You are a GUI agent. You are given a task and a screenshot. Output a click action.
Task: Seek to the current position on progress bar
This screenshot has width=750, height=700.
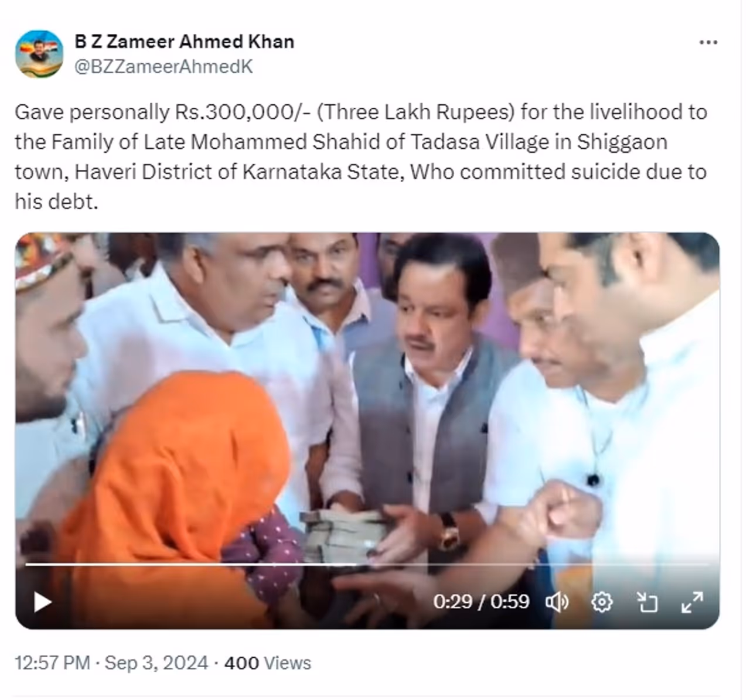(356, 565)
